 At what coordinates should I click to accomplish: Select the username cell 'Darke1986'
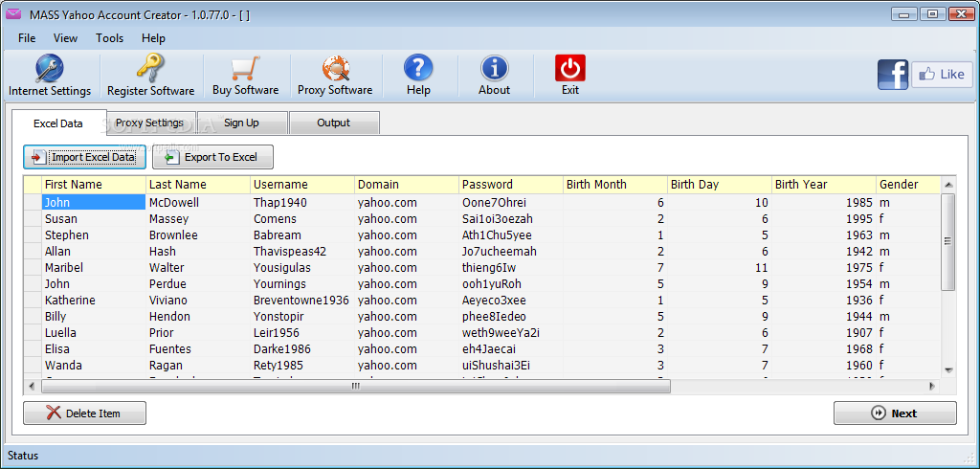pyautogui.click(x=302, y=349)
